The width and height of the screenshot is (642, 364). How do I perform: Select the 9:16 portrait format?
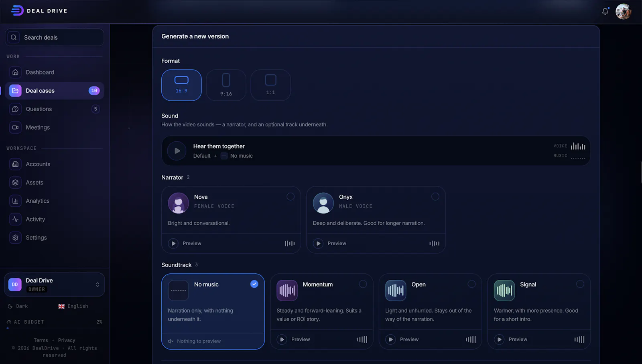tap(226, 85)
